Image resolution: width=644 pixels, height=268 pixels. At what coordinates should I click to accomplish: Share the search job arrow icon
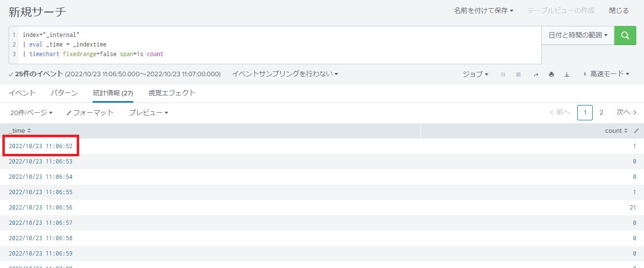536,74
